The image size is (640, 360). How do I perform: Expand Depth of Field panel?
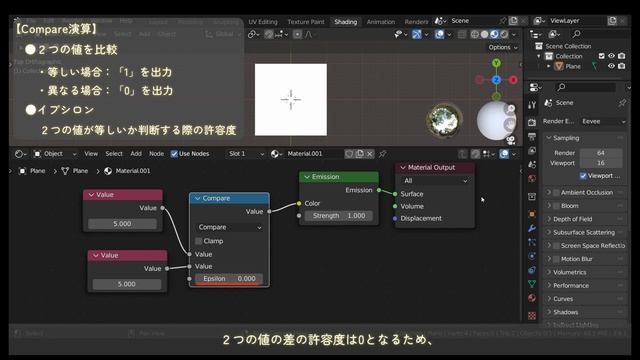(x=572, y=219)
